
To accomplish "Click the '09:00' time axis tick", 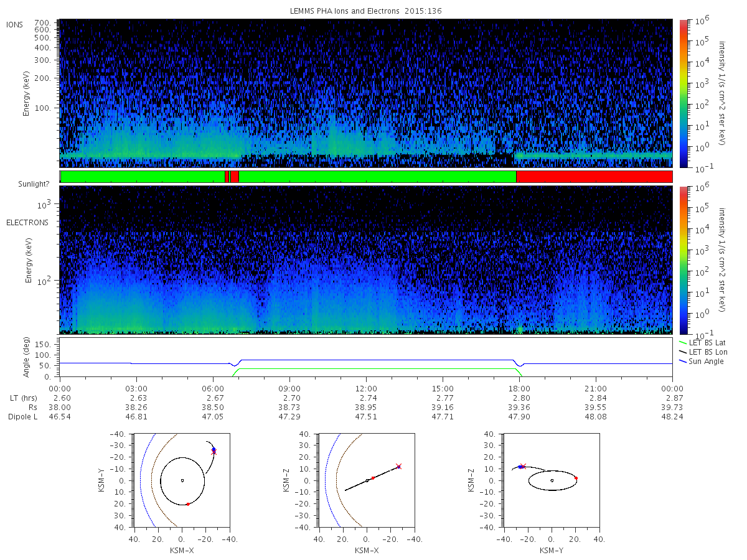I will point(289,388).
